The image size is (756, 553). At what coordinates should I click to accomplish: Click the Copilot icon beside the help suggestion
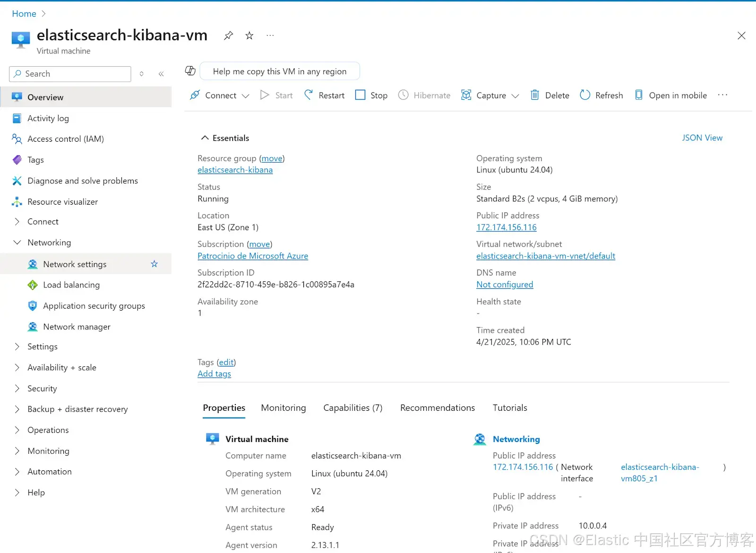point(190,71)
